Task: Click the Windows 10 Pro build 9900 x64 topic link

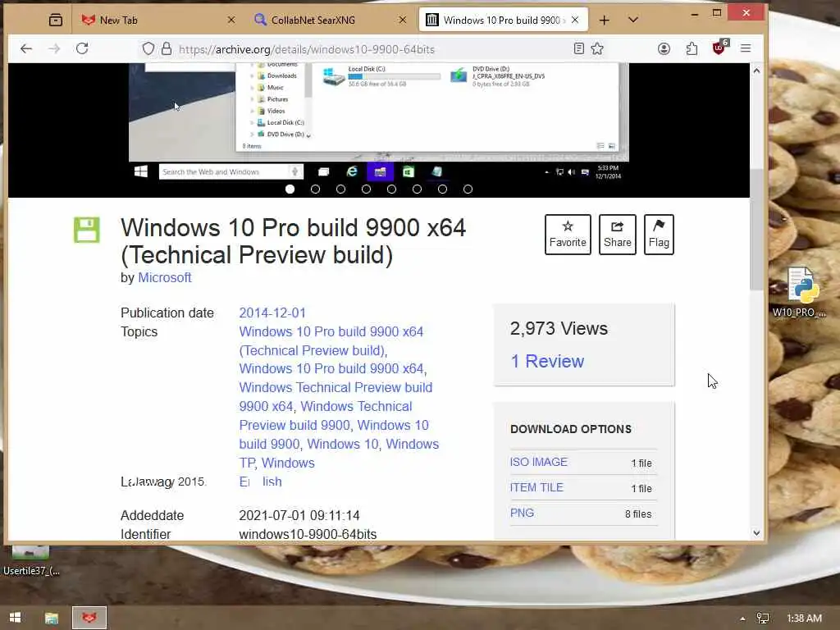Action: (331, 368)
